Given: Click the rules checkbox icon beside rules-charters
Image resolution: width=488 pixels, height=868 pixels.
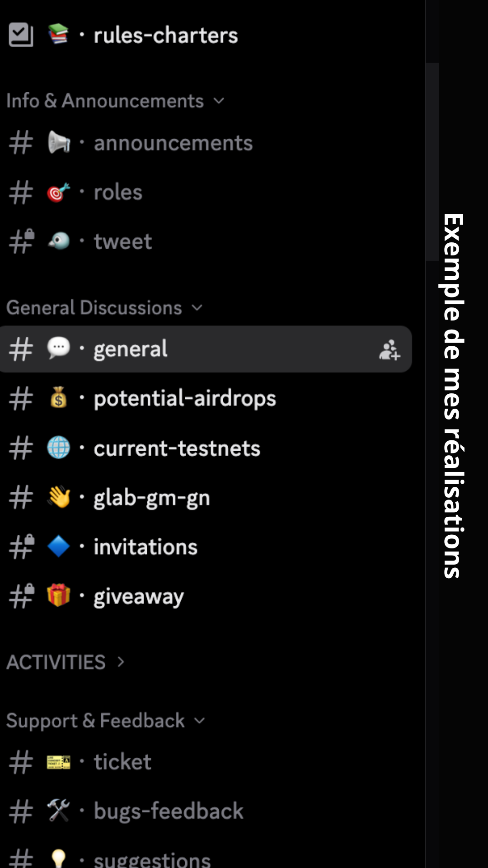Looking at the screenshot, I should pyautogui.click(x=21, y=35).
